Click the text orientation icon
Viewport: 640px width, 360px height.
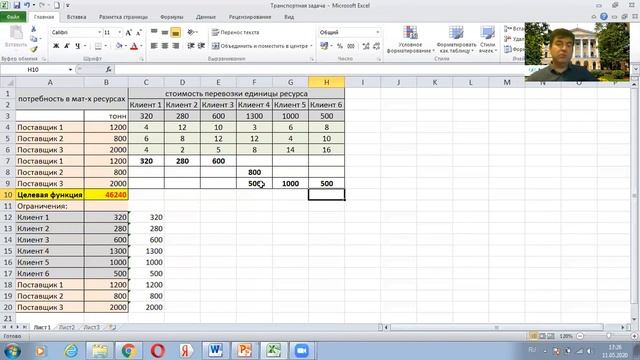coord(190,32)
